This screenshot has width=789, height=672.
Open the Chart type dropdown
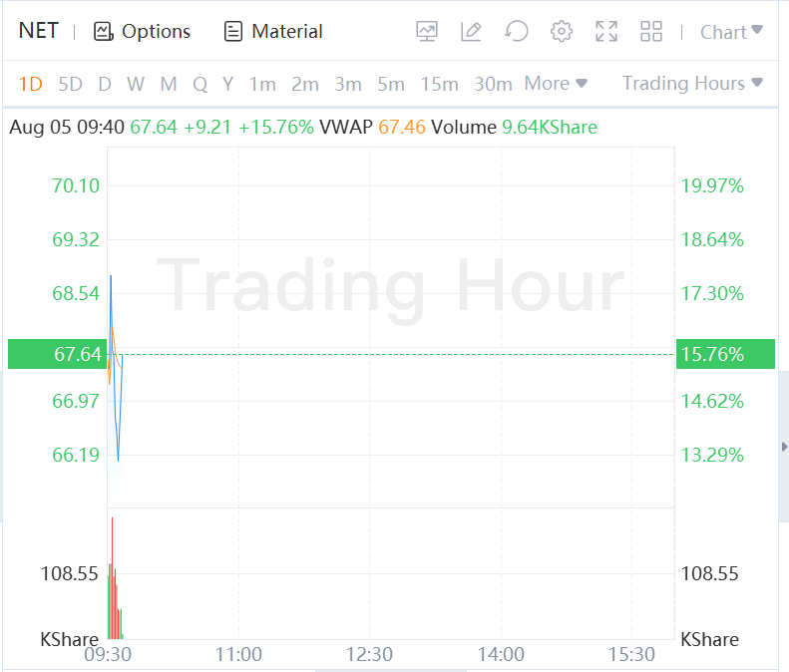pos(731,32)
